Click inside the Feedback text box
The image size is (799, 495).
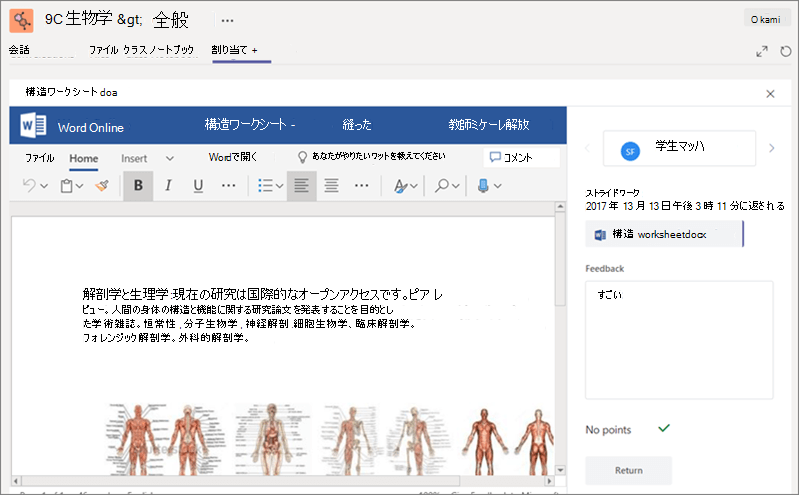[x=679, y=340]
